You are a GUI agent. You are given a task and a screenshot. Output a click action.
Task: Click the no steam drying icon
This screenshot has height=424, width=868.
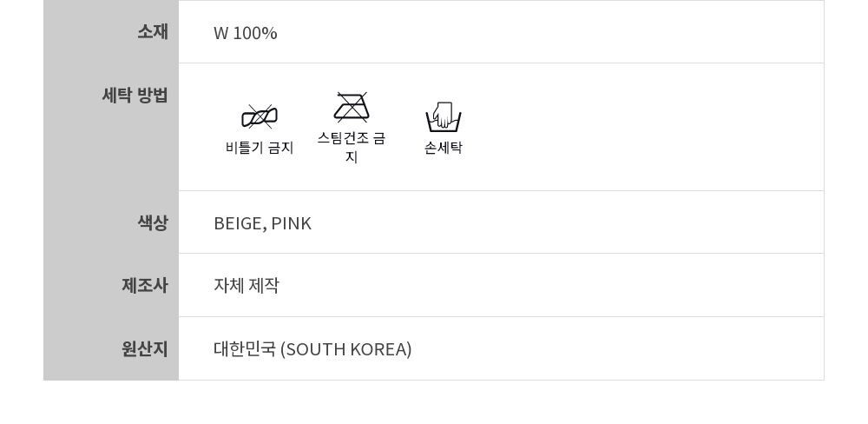[352, 107]
